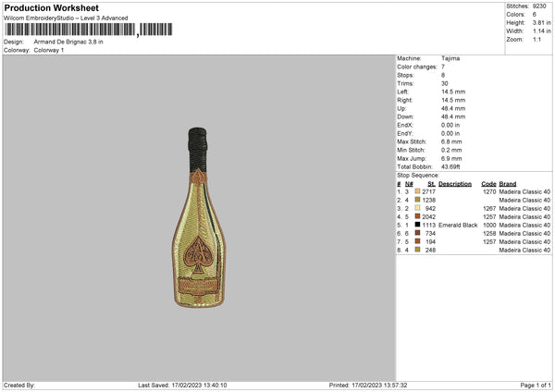Click the 'Created By:' footer label

(x=19, y=385)
